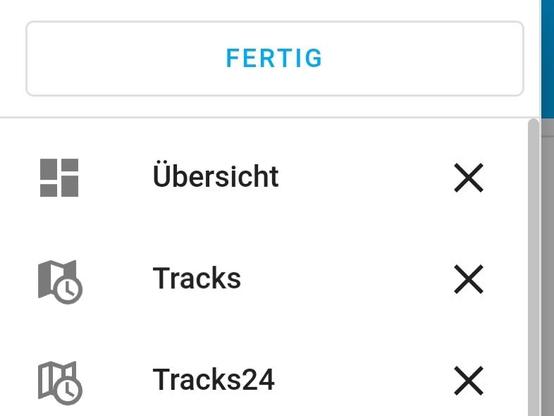Click the blue header strip at the right edge
The height and width of the screenshot is (416, 554).
[547, 59]
